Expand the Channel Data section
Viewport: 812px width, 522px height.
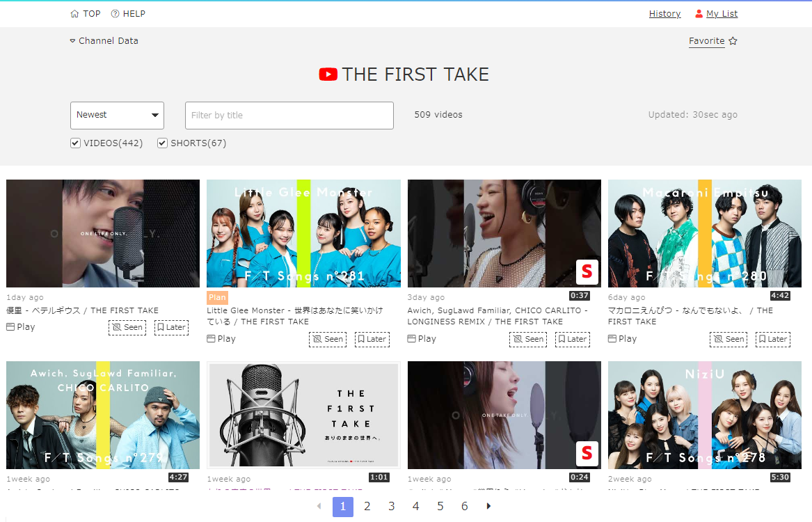104,40
